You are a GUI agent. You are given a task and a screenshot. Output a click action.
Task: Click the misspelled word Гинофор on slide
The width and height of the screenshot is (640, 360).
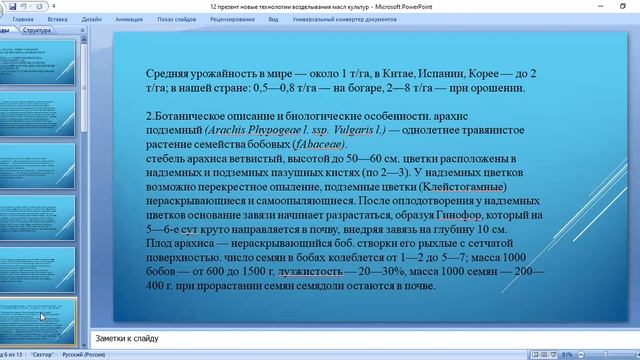tap(458, 215)
